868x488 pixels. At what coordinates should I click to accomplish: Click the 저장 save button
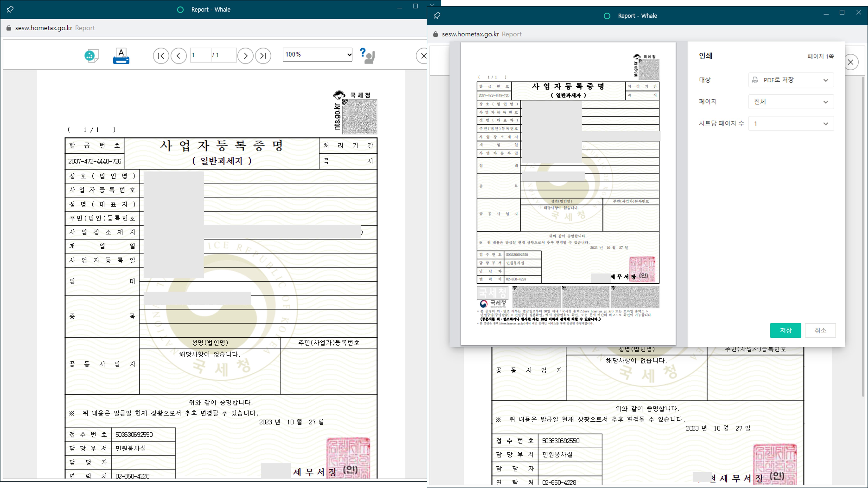785,330
